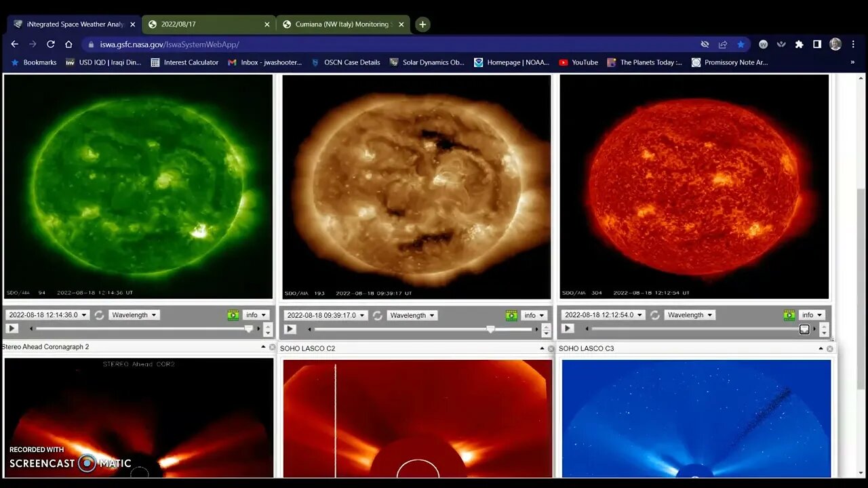Close the 2022/08/17 tab
Screen dimensions: 868x488
(x=267, y=24)
